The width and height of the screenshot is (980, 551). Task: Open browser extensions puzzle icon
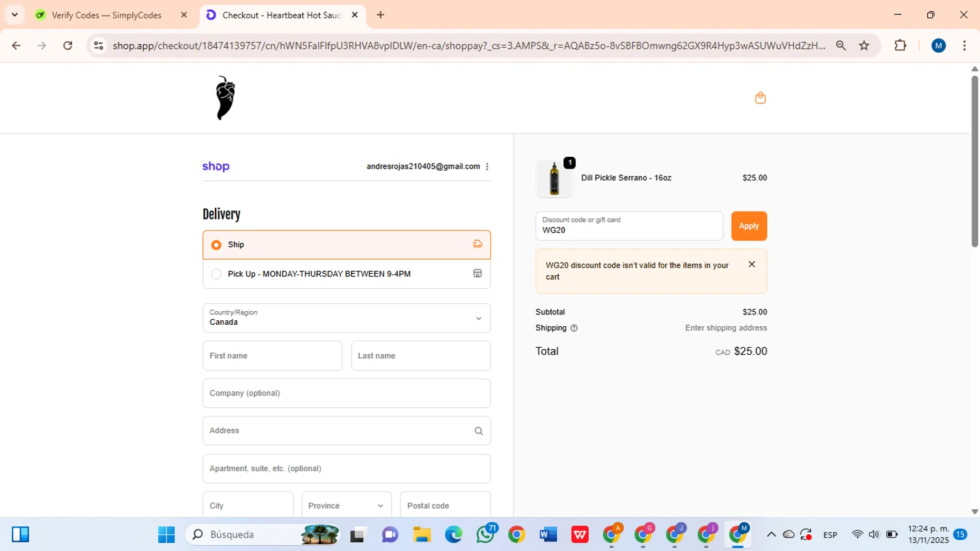coord(900,46)
